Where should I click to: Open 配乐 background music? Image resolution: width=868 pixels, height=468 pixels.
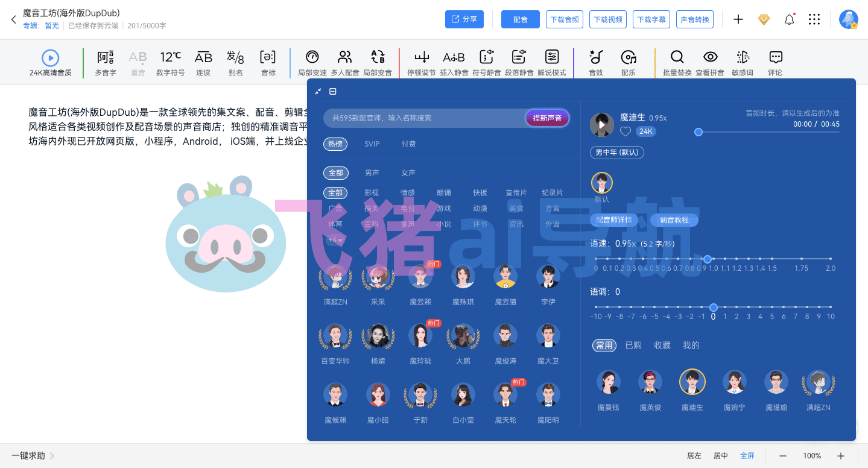(x=629, y=63)
